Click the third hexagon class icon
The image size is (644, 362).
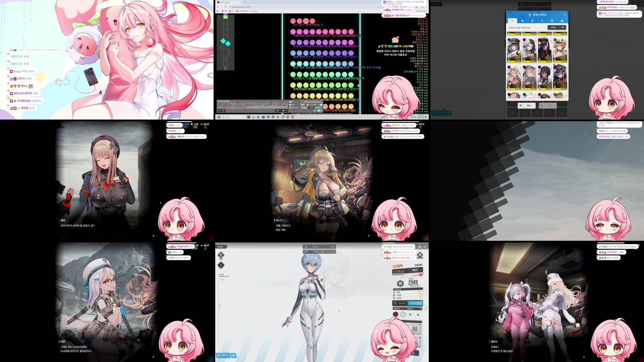pos(410,314)
